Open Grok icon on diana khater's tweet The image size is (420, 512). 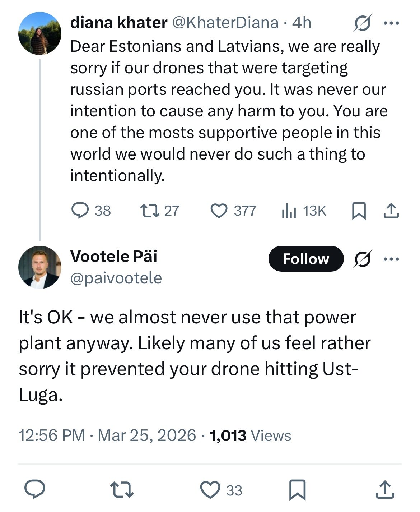click(x=362, y=23)
